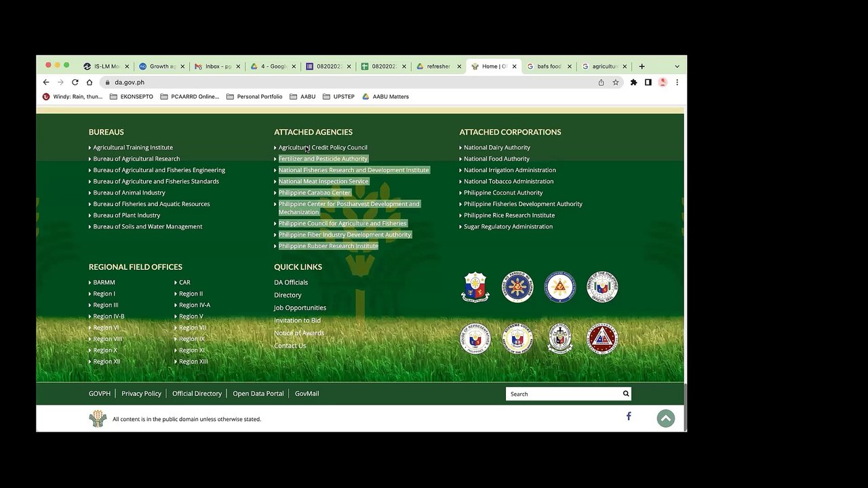Open the AABU Matters Drive bookmark
Screen dimensions: 868x488
(385, 97)
